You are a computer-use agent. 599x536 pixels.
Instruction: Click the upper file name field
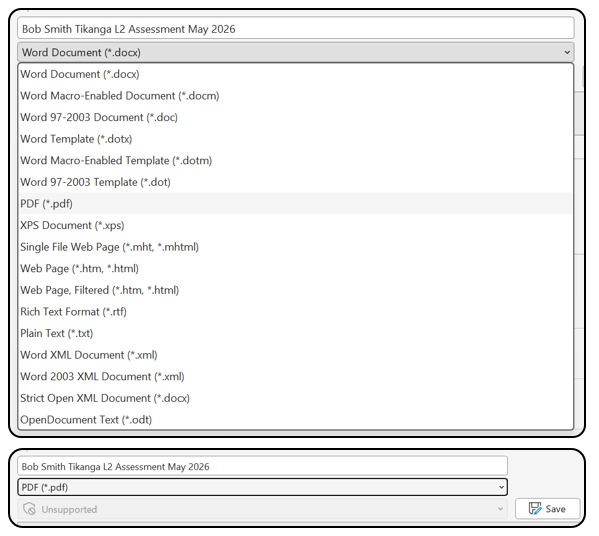click(x=296, y=29)
